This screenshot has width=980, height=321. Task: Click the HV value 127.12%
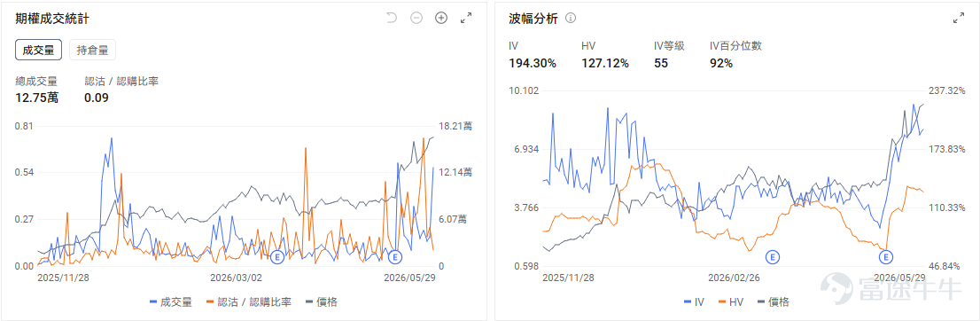click(605, 63)
